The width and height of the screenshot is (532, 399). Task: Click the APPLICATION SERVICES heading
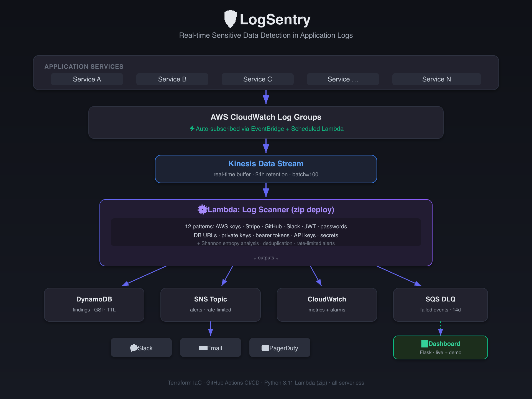[x=84, y=66]
